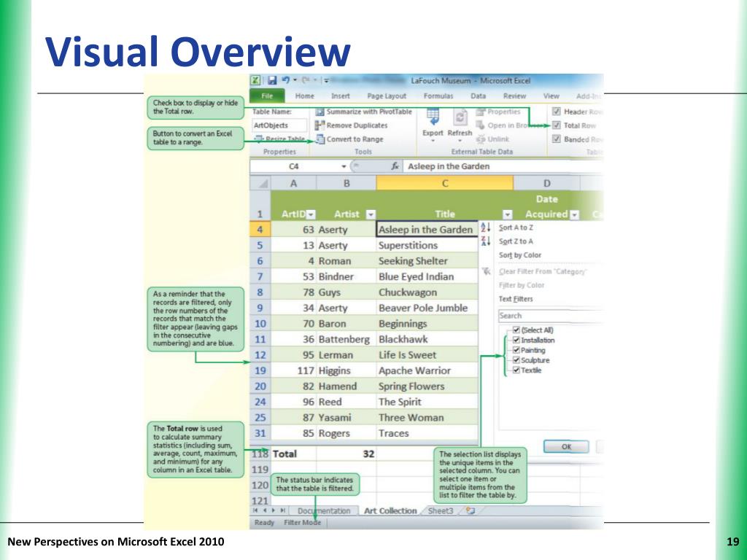Click the "Filter Mode" status bar indicator
The width and height of the screenshot is (747, 560).
pyautogui.click(x=303, y=522)
